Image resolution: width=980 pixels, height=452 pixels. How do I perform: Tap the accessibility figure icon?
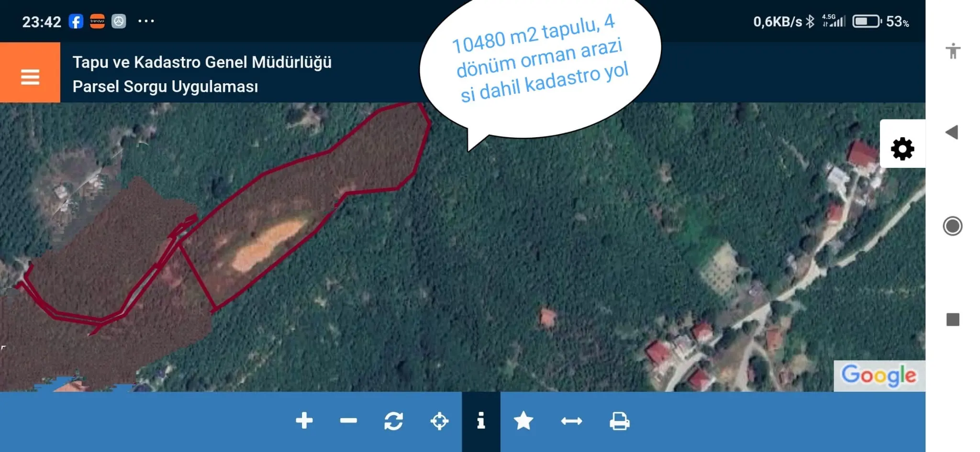953,51
